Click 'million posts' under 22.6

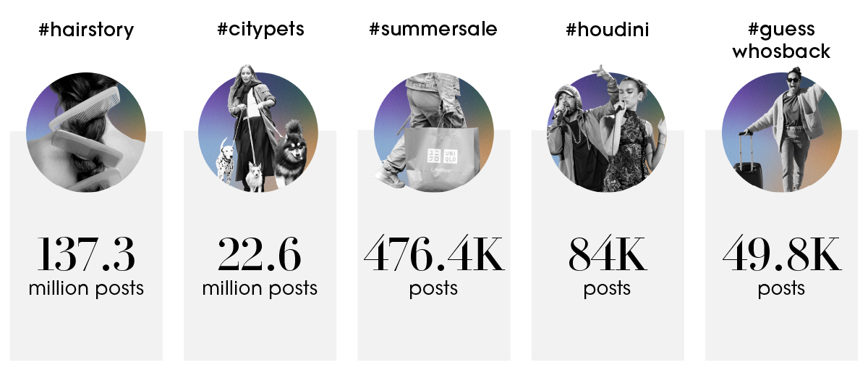(x=260, y=289)
